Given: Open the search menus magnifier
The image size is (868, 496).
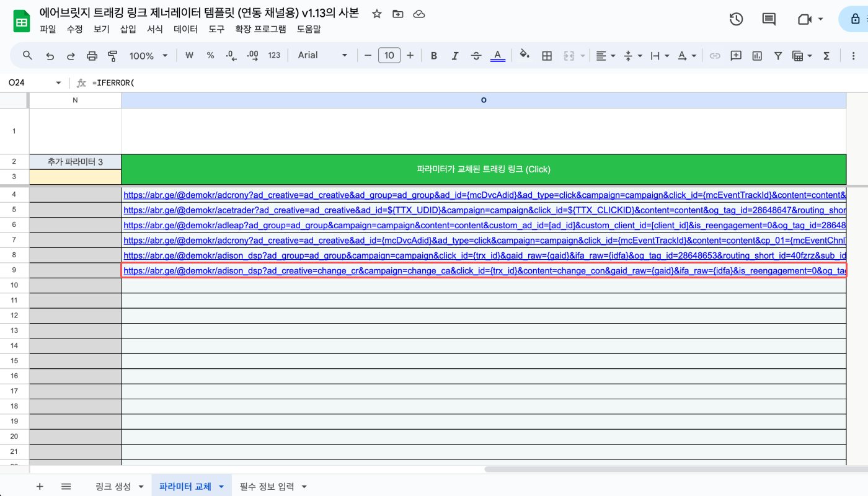Looking at the screenshot, I should pos(27,56).
